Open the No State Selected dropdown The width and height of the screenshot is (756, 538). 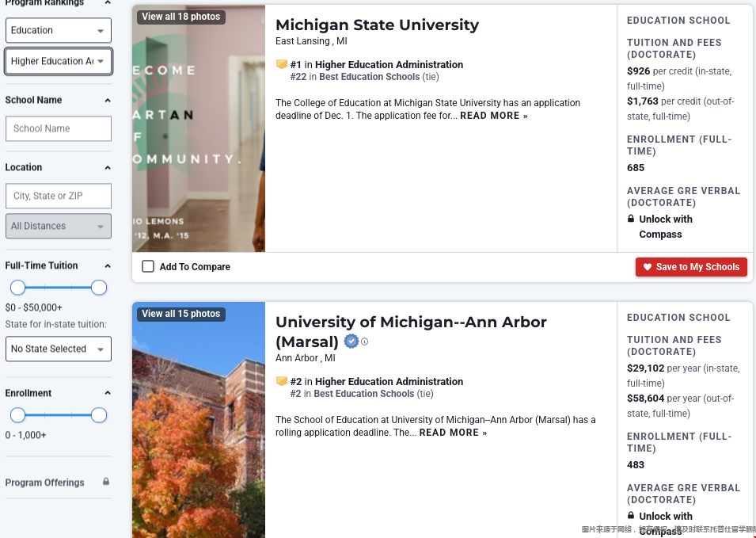pos(59,349)
